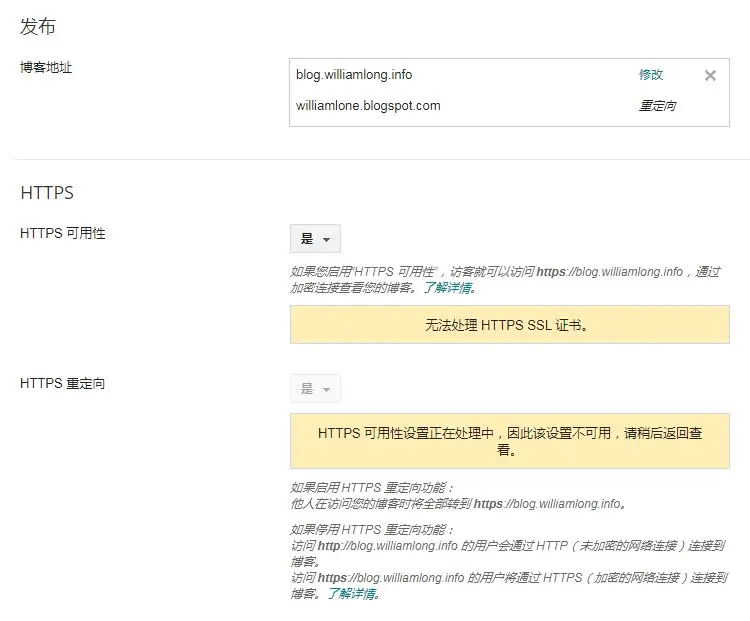Click the HTTPS section heading
Screen dimensions: 750x621
click(47, 192)
